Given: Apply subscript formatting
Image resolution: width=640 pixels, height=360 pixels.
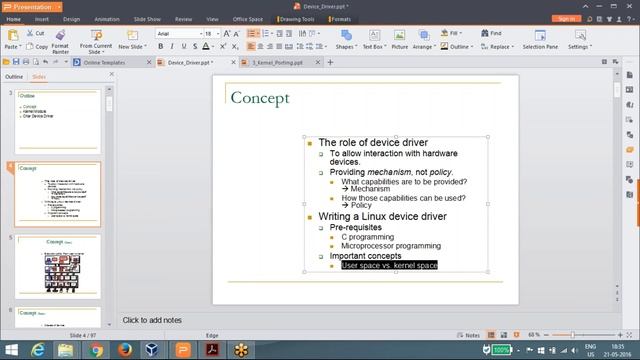Looking at the screenshot, I should 235,47.
